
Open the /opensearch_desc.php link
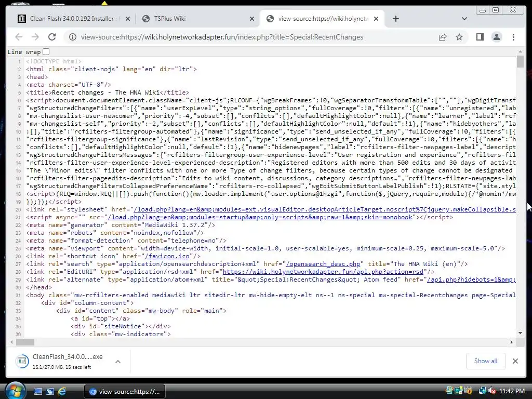323,264
